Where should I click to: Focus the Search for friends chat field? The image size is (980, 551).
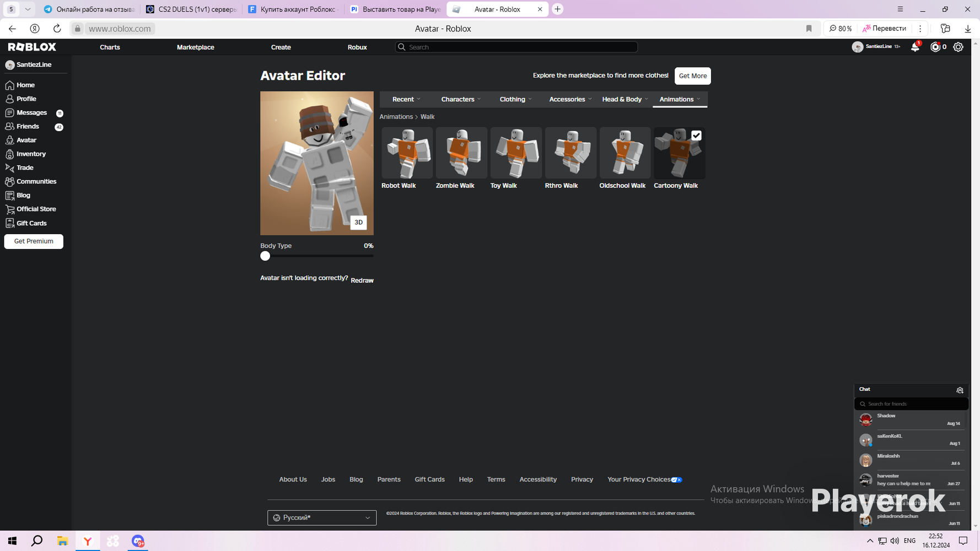pos(911,404)
